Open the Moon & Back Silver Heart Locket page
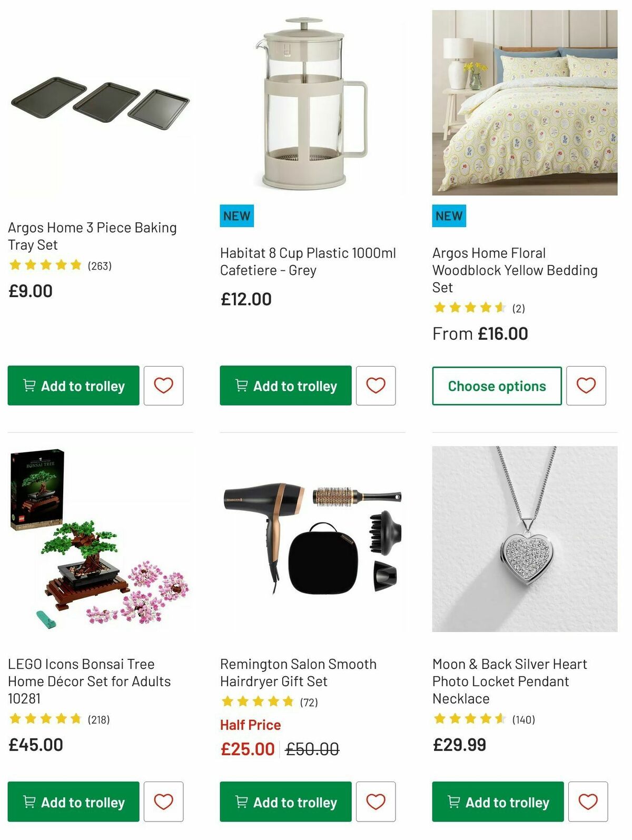The image size is (632, 840). (x=509, y=681)
